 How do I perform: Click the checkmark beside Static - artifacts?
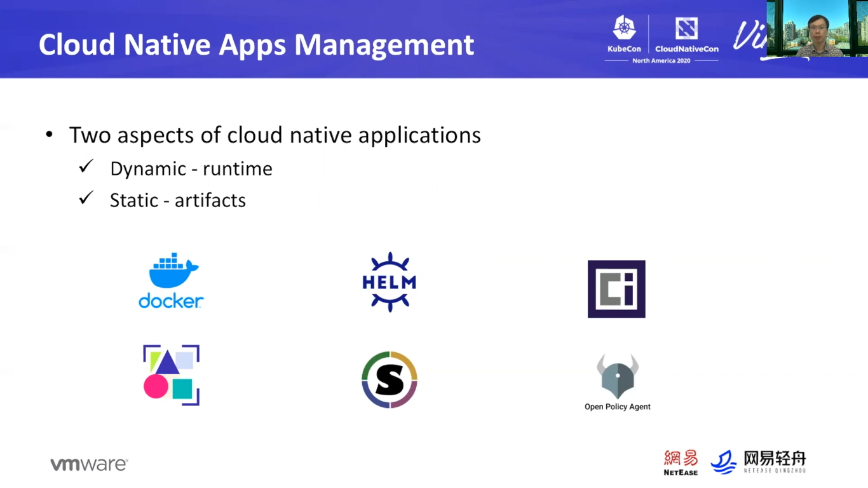[86, 198]
